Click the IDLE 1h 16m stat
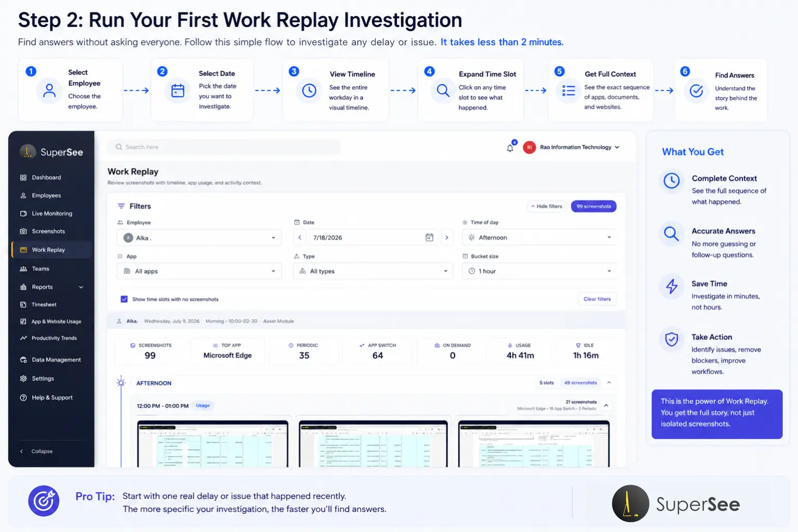The image size is (798, 532). tap(586, 351)
